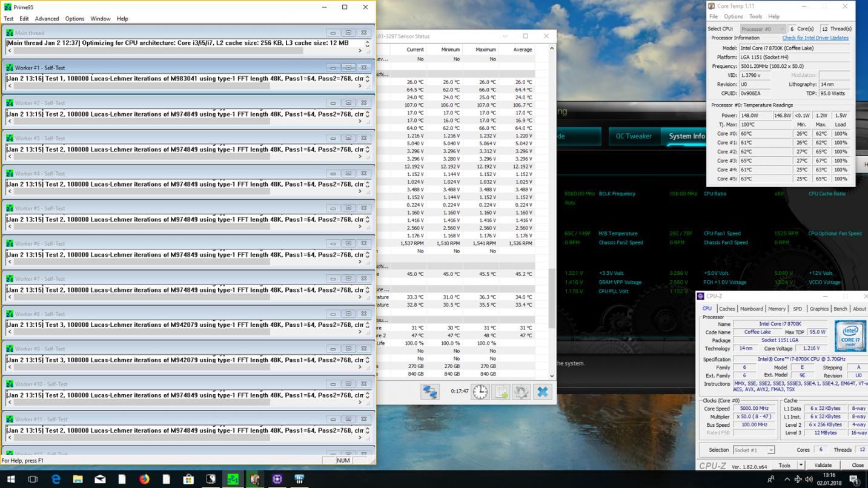Open Task View on the taskbar
Image resolution: width=868 pixels, height=488 pixels.
(x=33, y=479)
